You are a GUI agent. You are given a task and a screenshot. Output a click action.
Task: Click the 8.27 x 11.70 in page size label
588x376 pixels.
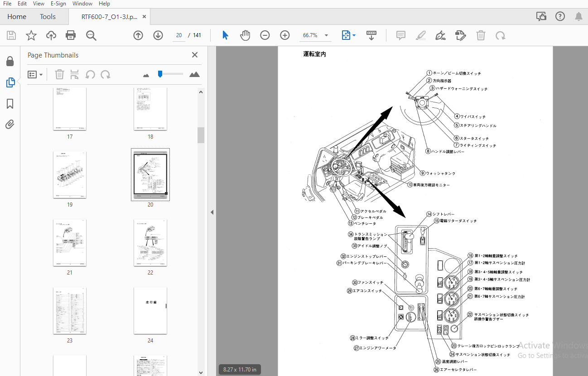[240, 370]
